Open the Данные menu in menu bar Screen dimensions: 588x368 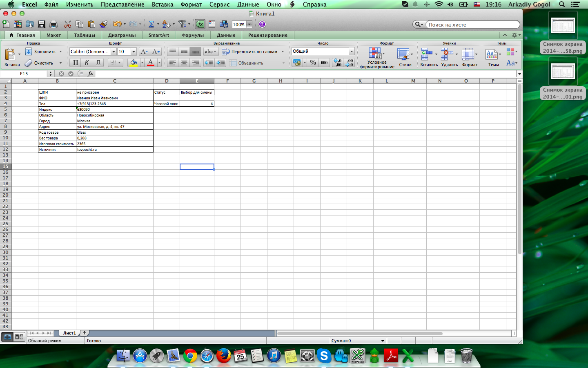pos(248,4)
